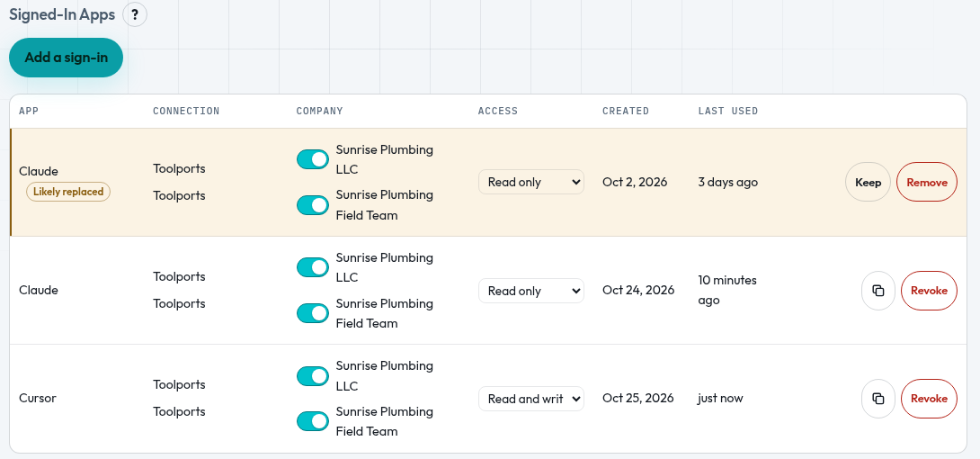
Task: Click the APP column header
Action: 30,112
